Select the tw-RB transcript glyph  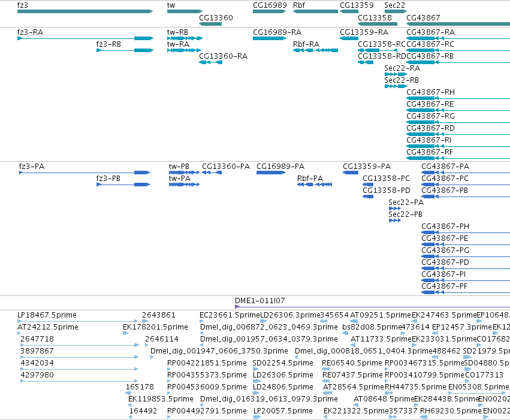pos(185,38)
